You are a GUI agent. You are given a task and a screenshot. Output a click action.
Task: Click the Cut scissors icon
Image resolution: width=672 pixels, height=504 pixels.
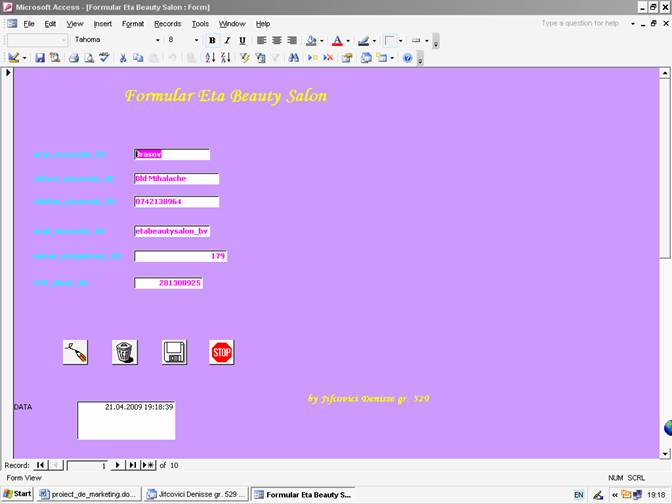tap(123, 57)
